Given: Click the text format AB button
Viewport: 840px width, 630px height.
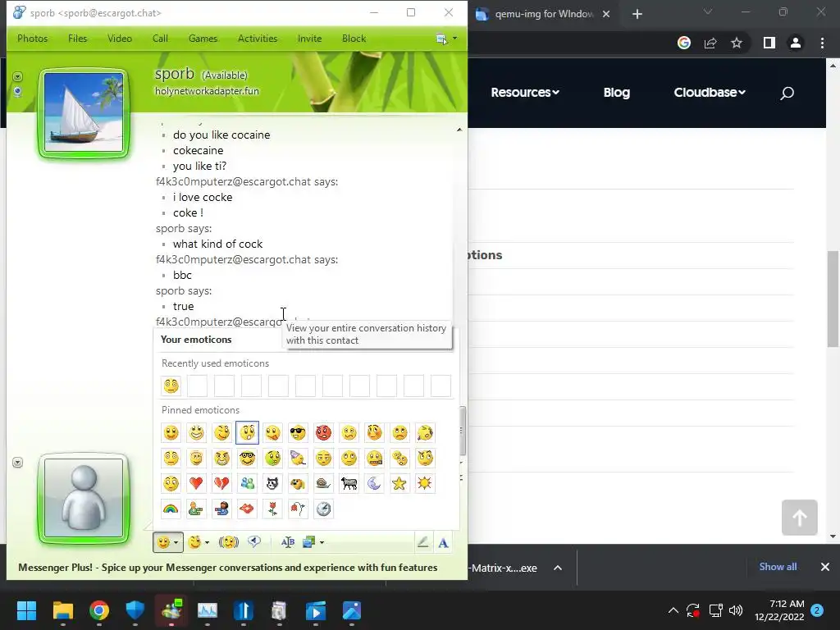Looking at the screenshot, I should pyautogui.click(x=288, y=542).
